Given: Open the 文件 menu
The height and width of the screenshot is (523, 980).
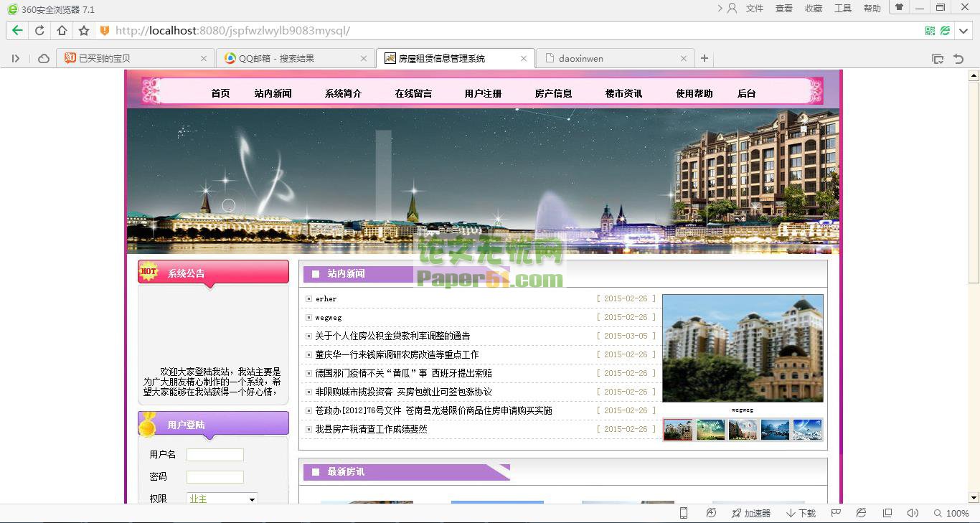Looking at the screenshot, I should [755, 9].
